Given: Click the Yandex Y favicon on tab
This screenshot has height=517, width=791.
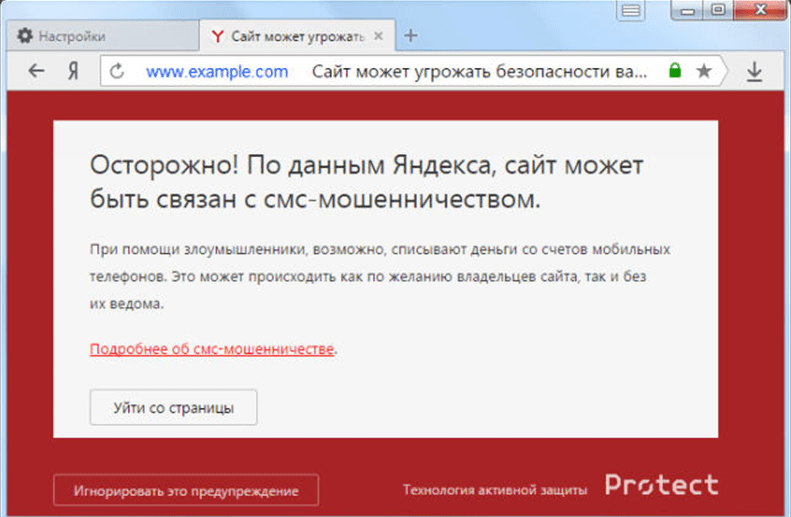Looking at the screenshot, I should [x=217, y=36].
